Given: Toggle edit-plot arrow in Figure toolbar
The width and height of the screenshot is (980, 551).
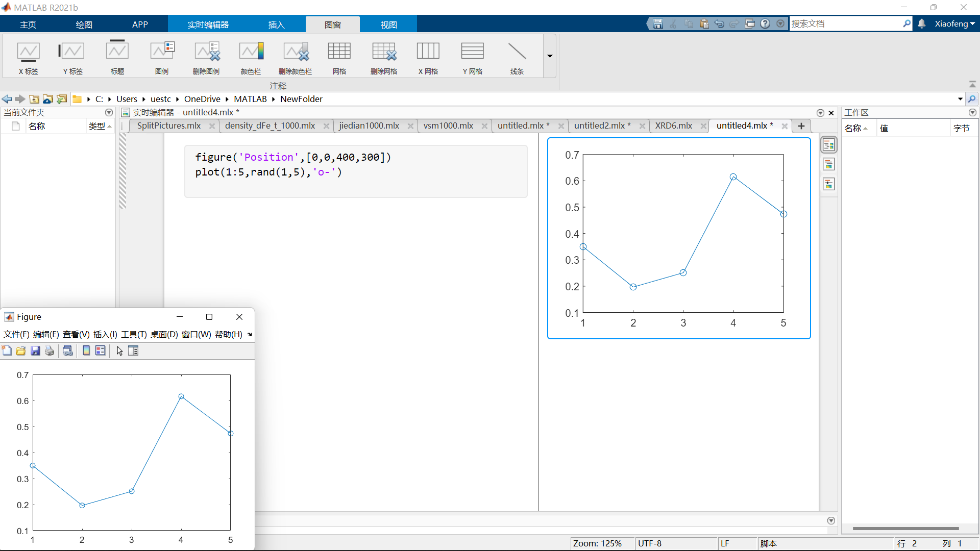Looking at the screenshot, I should pyautogui.click(x=119, y=351).
